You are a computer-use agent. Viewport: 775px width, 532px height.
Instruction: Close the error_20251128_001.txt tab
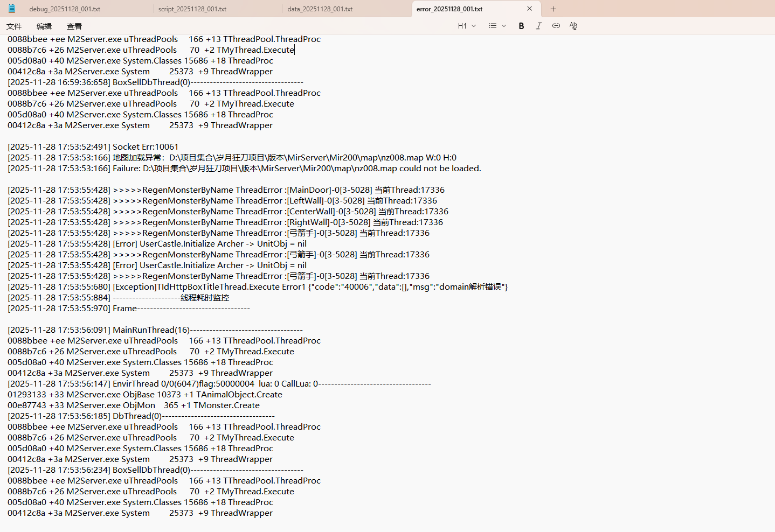tap(529, 9)
